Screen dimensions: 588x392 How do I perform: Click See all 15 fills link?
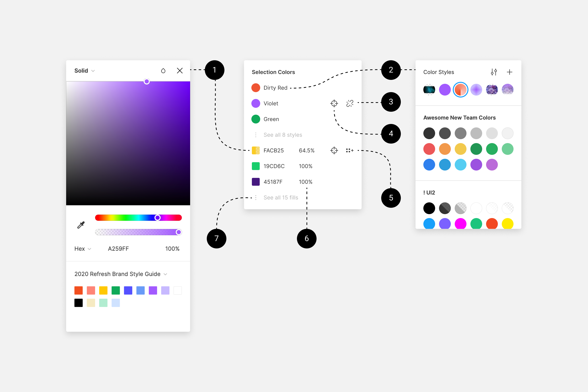pyautogui.click(x=281, y=197)
